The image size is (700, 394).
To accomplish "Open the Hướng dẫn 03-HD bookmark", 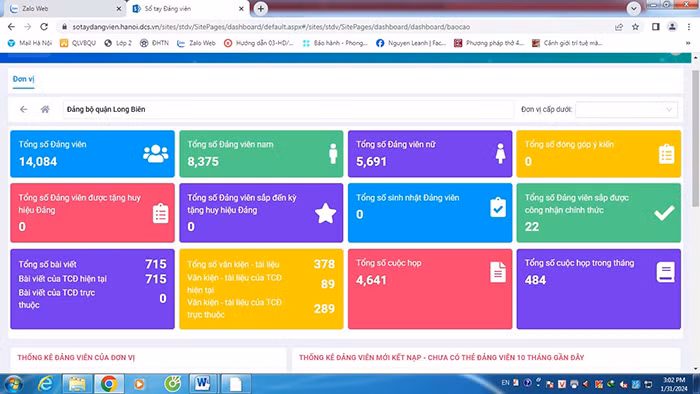I will tap(259, 43).
